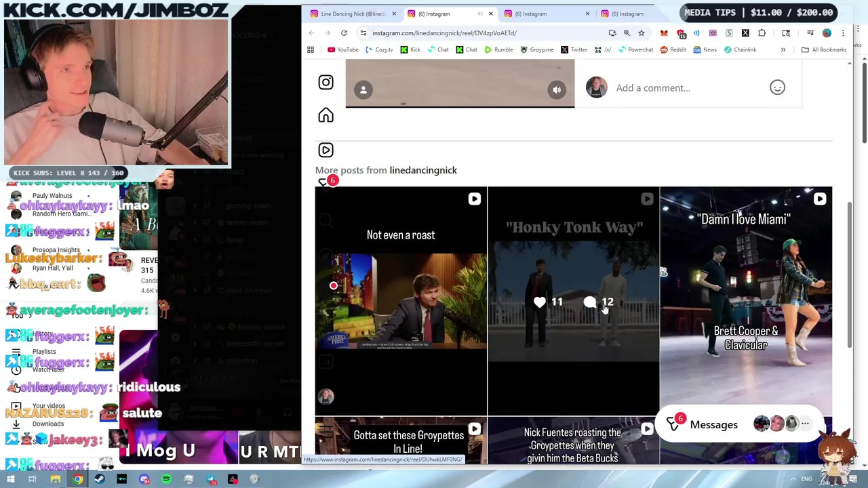Open linedancingnick profile link
The height and width of the screenshot is (488, 868).
click(423, 170)
